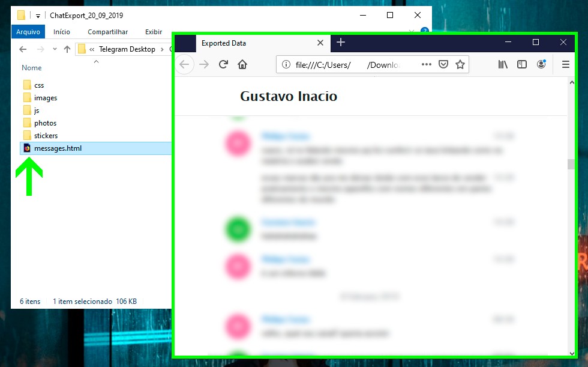Image resolution: width=588 pixels, height=367 pixels.
Task: Save the page to Pocket
Action: (x=443, y=64)
